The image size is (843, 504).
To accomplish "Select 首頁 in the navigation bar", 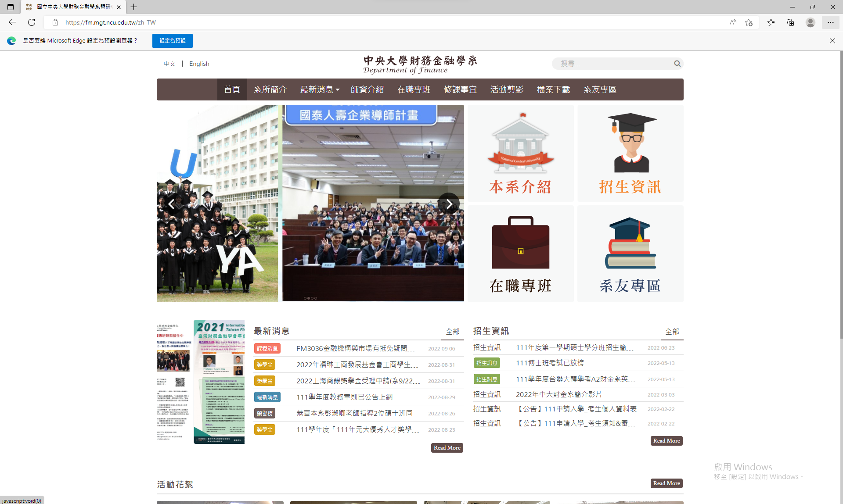I will coord(232,89).
